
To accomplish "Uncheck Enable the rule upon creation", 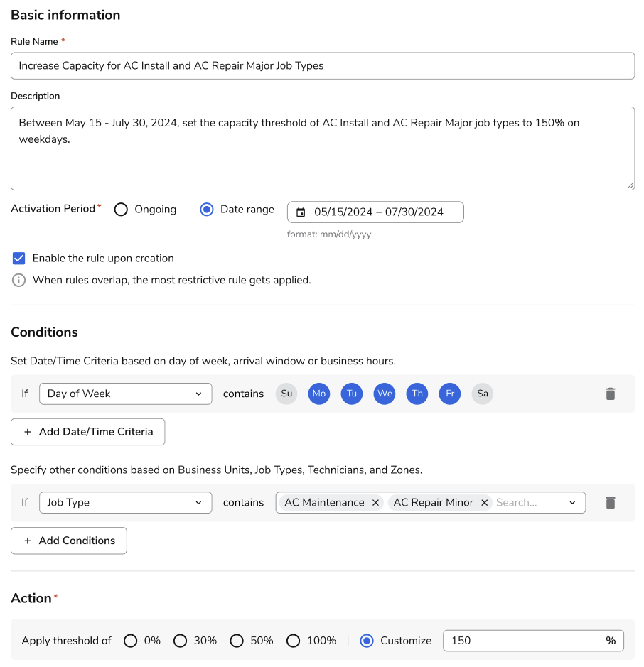I will 19,258.
